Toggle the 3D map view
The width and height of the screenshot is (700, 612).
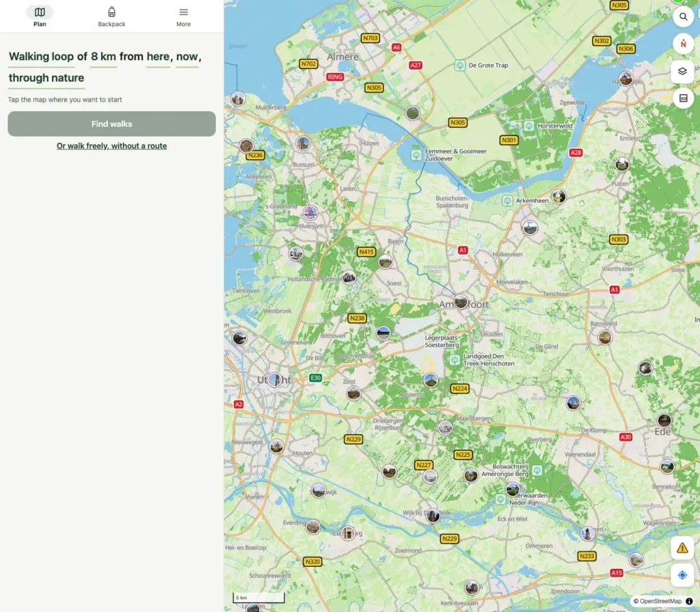click(x=683, y=98)
